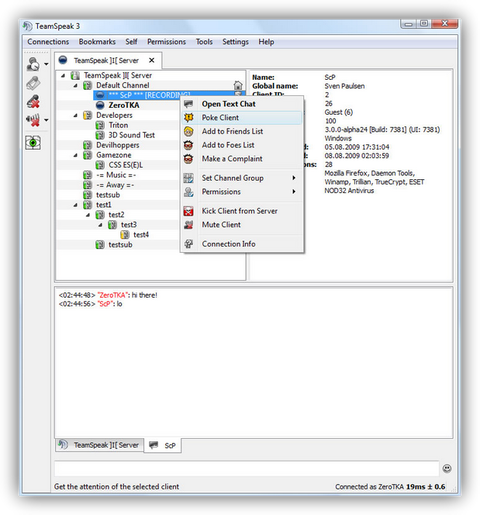Collapse the Gamezone channel node

pyautogui.click(x=76, y=155)
